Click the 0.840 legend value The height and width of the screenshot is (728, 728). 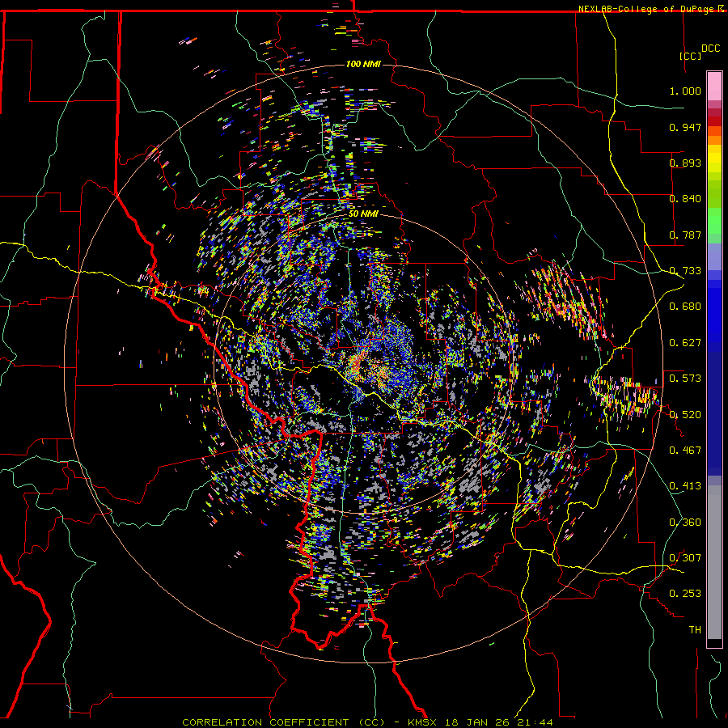click(x=685, y=199)
